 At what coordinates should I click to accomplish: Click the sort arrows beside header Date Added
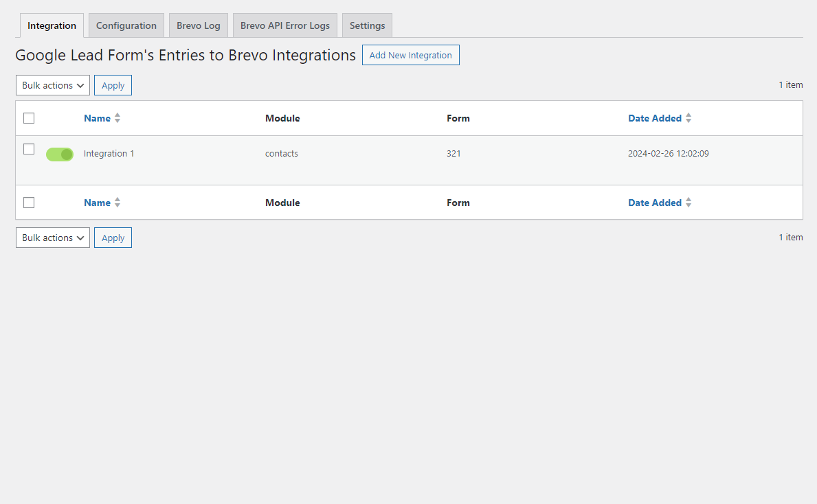click(x=689, y=118)
